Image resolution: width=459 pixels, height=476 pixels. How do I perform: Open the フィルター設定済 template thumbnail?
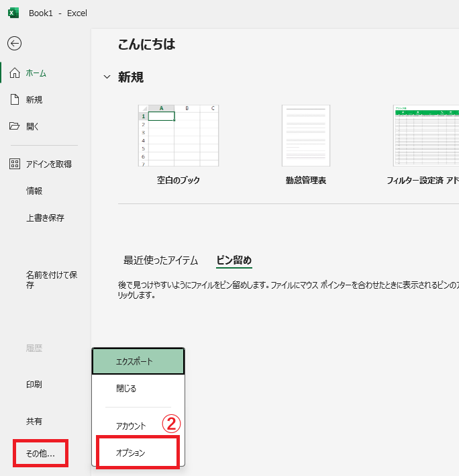(426, 136)
